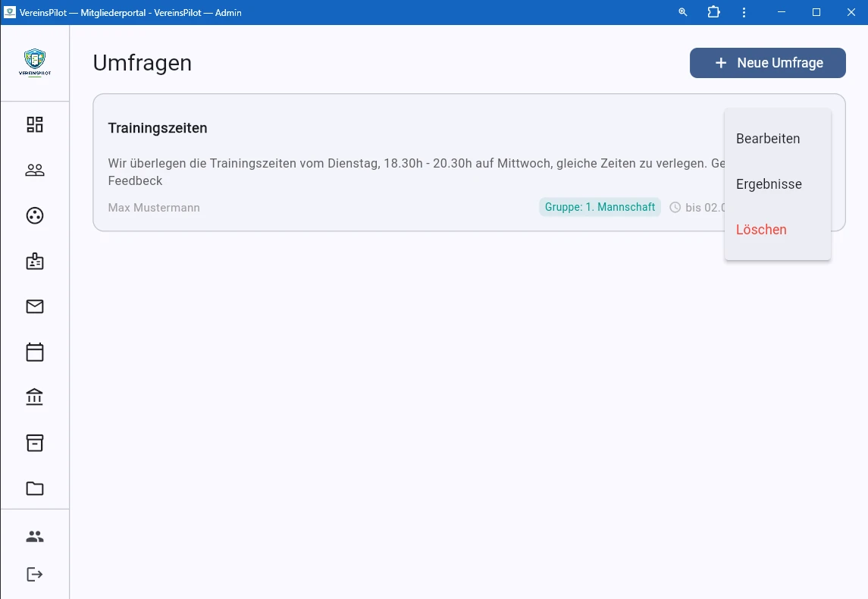Choose Bearbeiten from the context menu

point(768,138)
